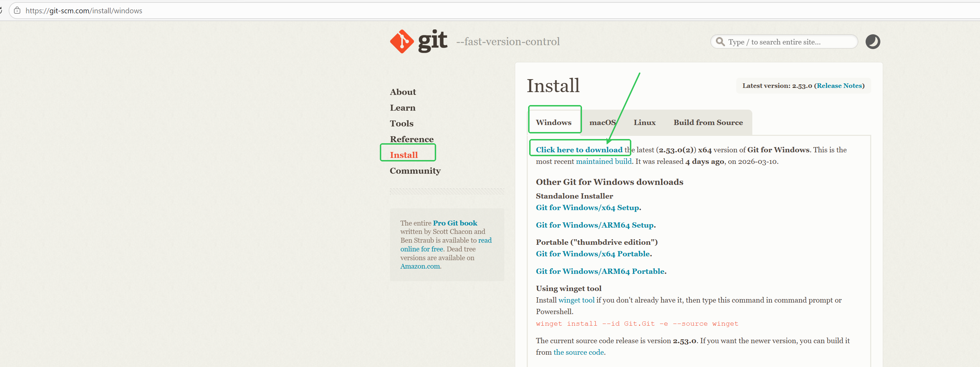Click the 'Standalone Installer' heading
Viewport: 980px width, 367px height.
[x=574, y=196]
